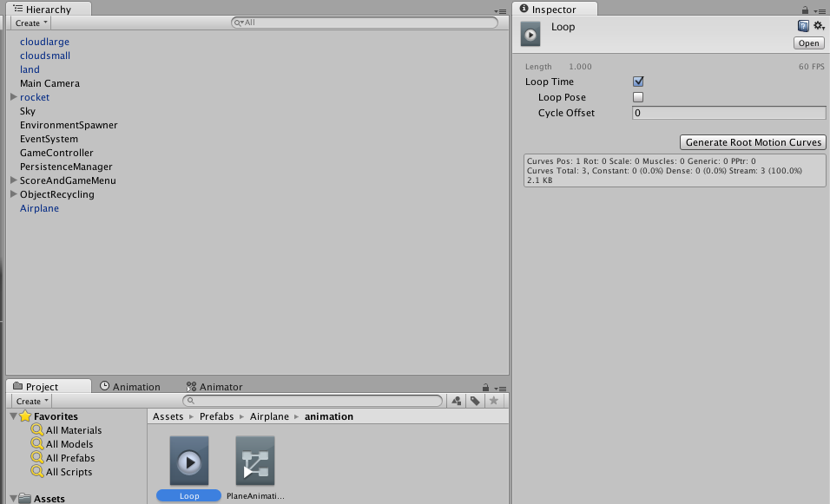Select ObjectRecycling in the Hierarchy
This screenshot has width=830, height=504.
pyautogui.click(x=57, y=194)
